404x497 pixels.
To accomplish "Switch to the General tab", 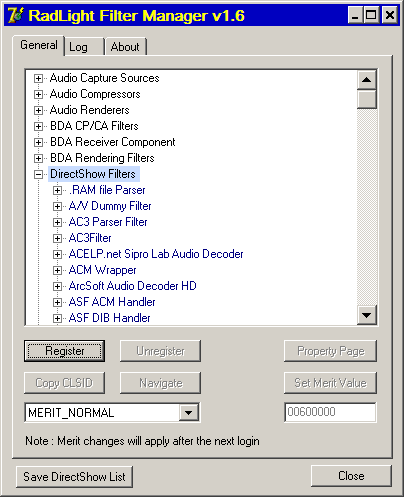I will tap(39, 45).
